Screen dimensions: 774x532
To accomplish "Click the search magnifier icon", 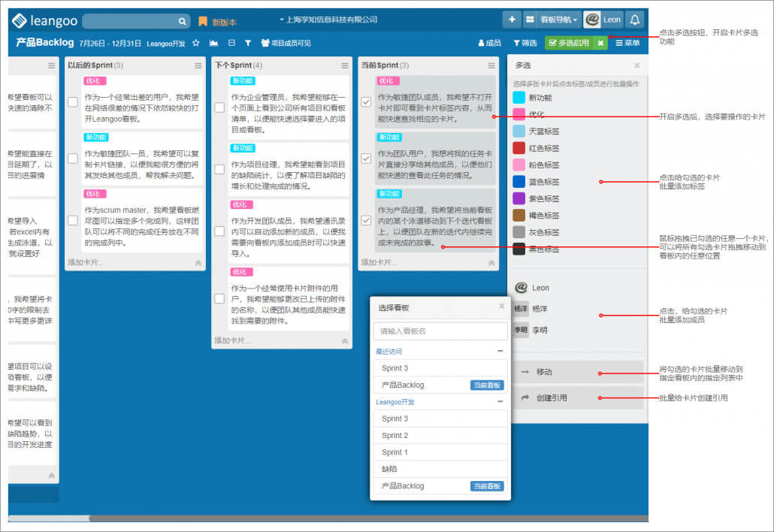I will [183, 22].
